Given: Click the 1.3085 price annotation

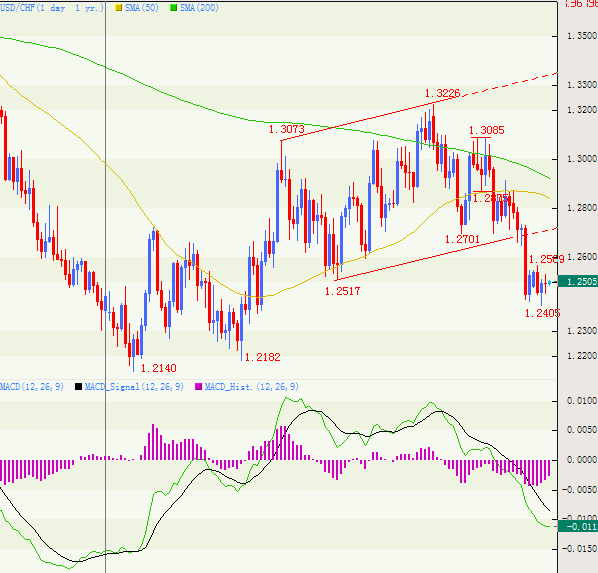Looking at the screenshot, I should click(487, 130).
